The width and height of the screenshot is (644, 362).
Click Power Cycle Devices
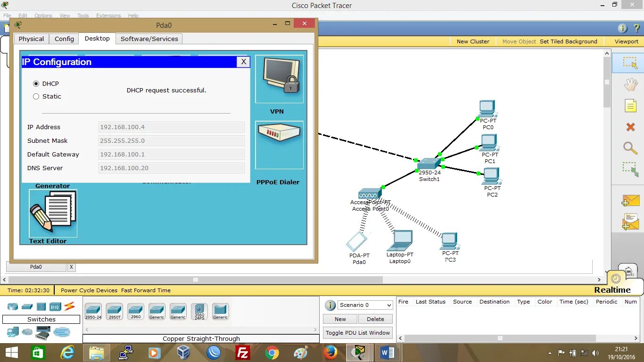point(89,290)
